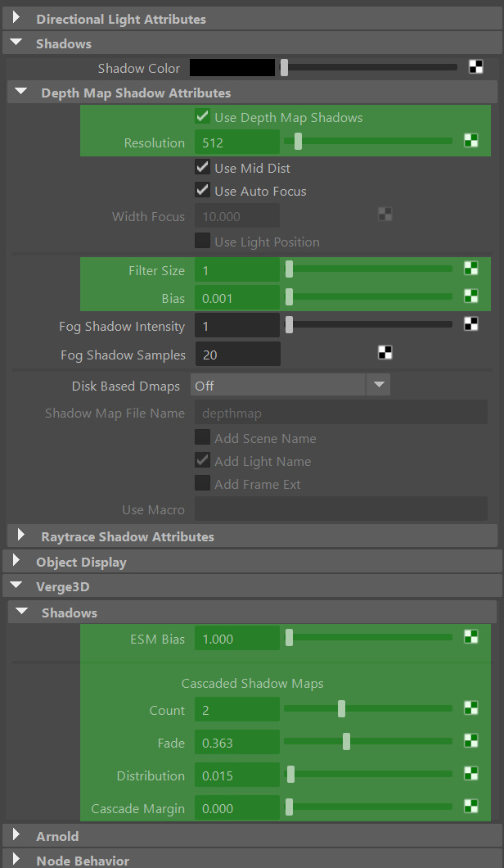The image size is (504, 868).
Task: Expand Raytrace Shadow Attributes section
Action: click(21, 536)
